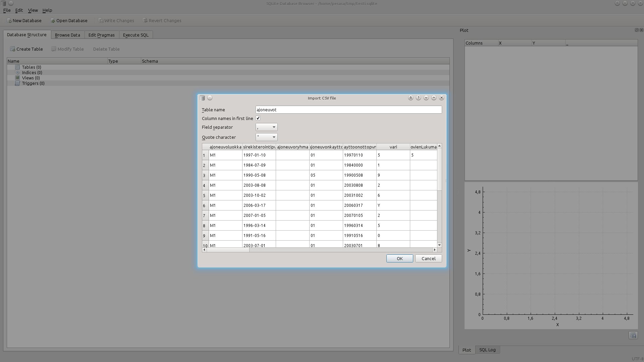
Task: Click the Type column header
Action: tap(124, 61)
